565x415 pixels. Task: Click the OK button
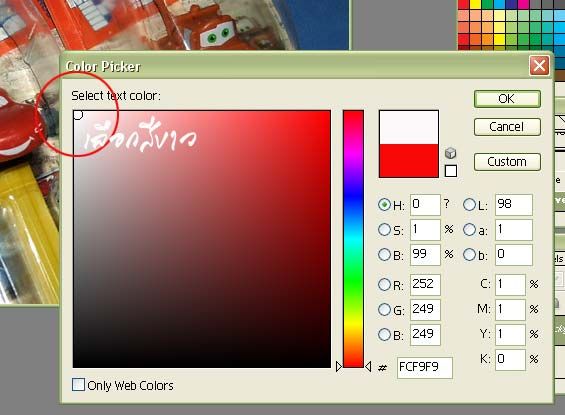(507, 99)
